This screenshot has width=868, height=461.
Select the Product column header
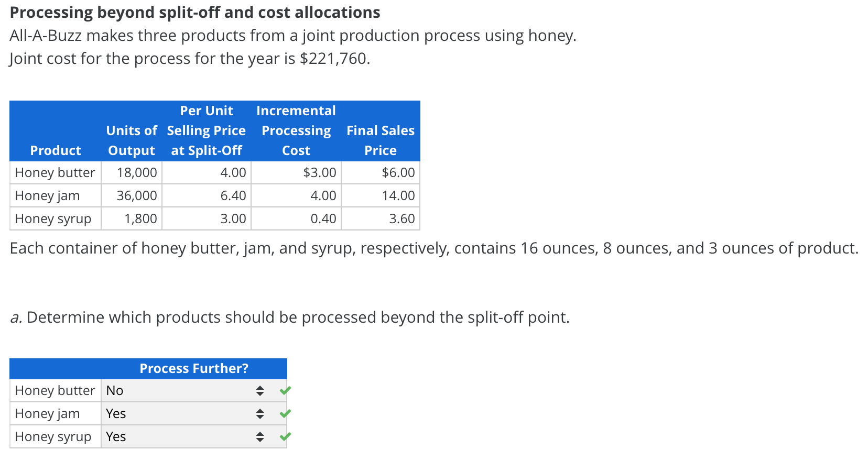(55, 150)
